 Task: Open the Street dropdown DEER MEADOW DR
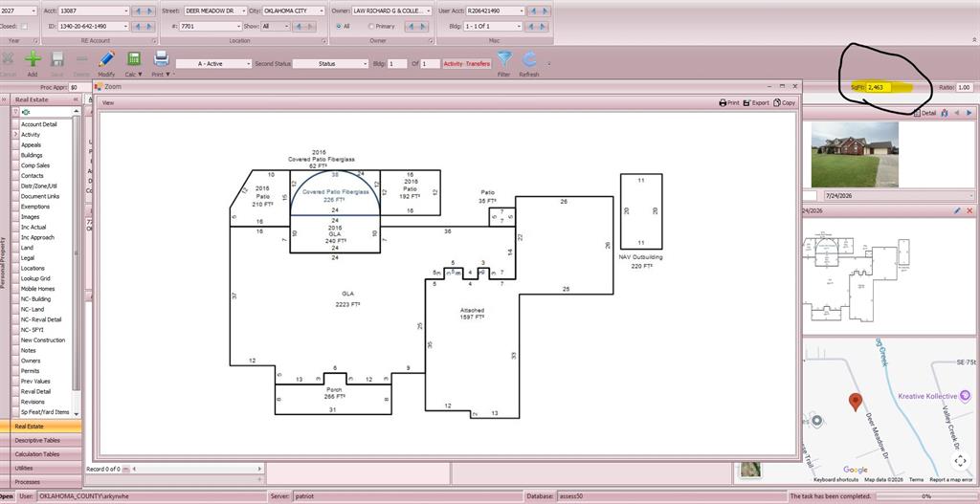243,11
